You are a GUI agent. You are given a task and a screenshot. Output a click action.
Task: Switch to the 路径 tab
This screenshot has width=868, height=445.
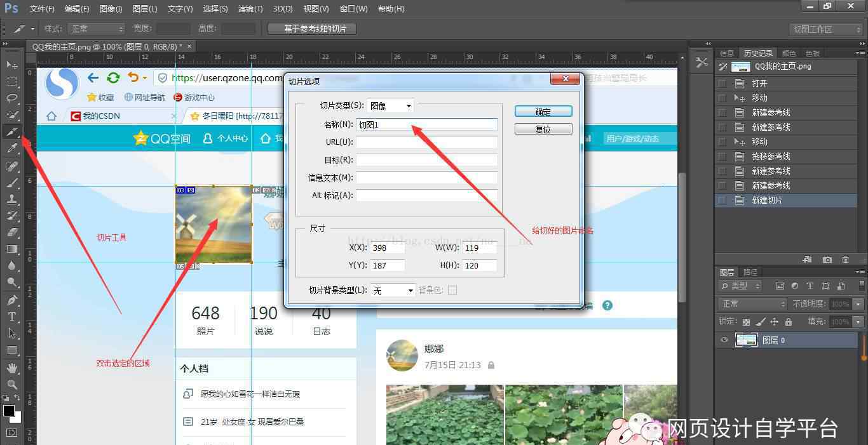tap(750, 272)
